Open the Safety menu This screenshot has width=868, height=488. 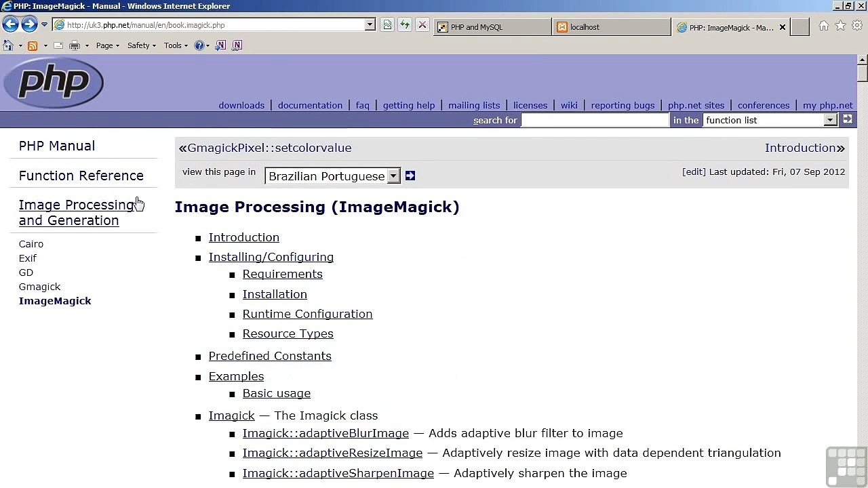[142, 45]
